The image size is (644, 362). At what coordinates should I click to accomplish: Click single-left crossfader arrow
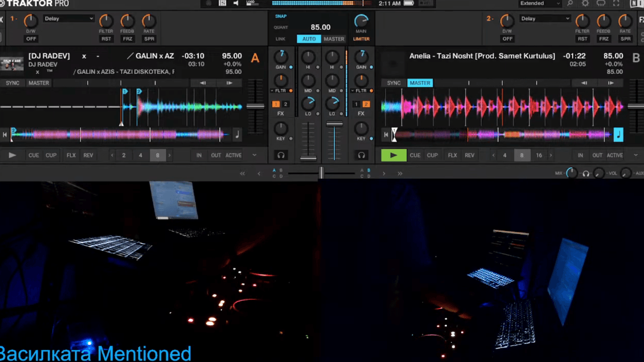(259, 173)
